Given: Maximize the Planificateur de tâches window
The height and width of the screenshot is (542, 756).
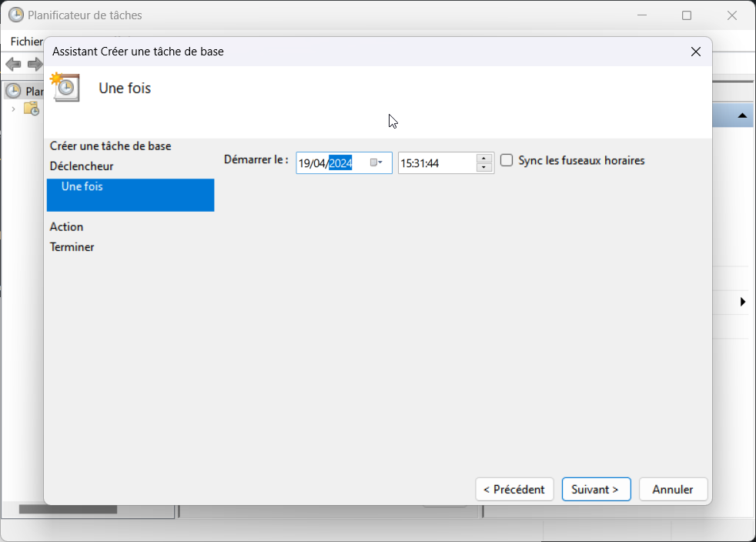Looking at the screenshot, I should 687,15.
